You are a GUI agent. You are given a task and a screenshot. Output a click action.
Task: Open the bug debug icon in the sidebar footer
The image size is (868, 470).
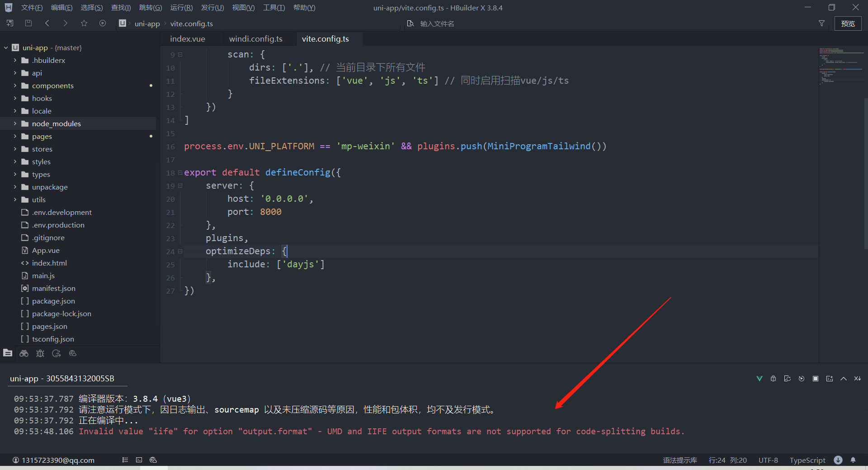pos(40,353)
